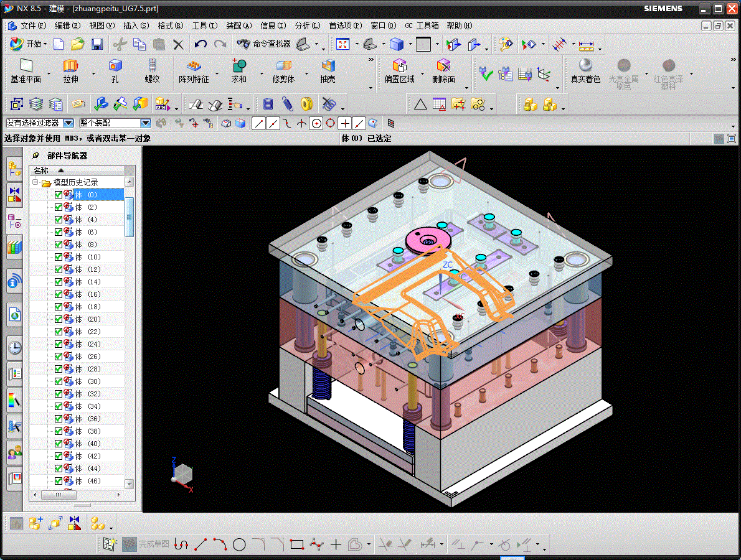Toggle the checkbox for 体 (38)
Viewport: 741px width, 560px height.
click(x=59, y=431)
